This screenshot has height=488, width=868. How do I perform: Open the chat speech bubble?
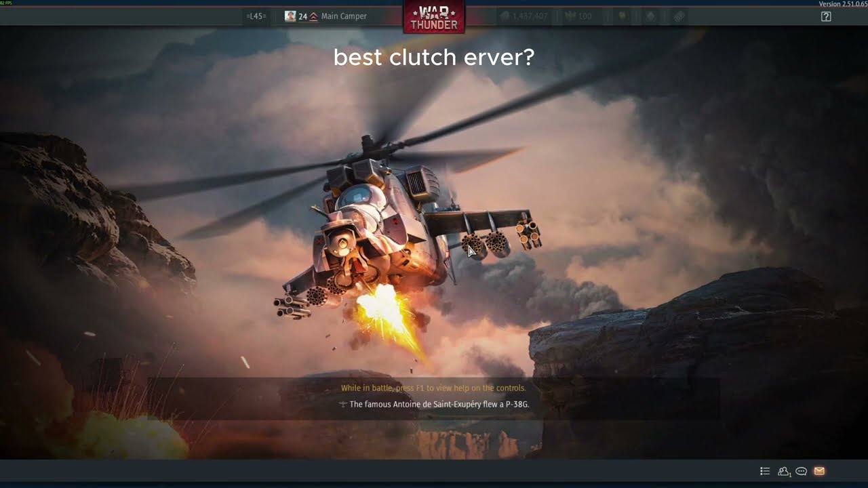801,471
